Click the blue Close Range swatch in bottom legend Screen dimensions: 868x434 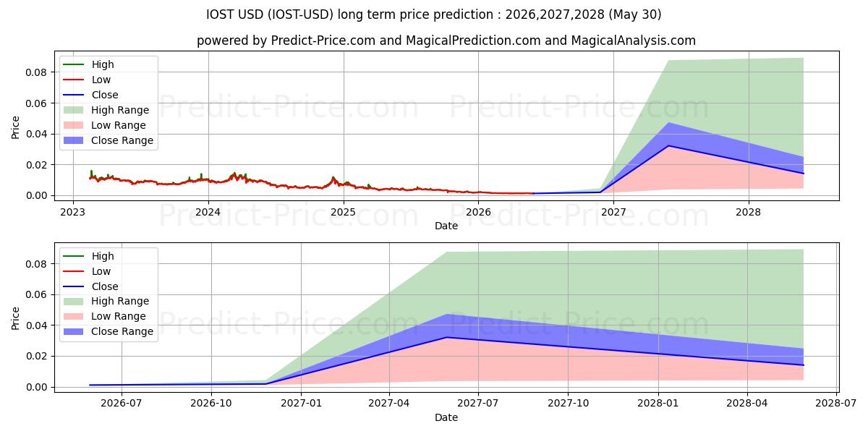74,332
